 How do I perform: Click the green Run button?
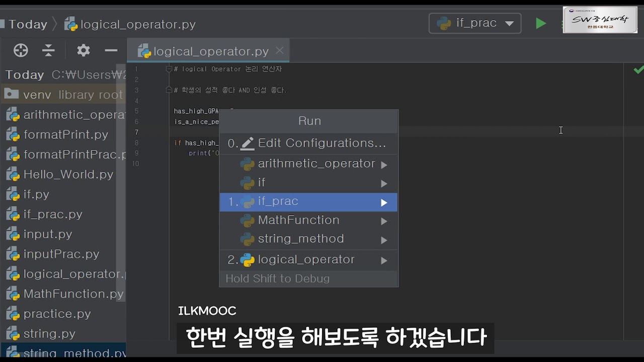pyautogui.click(x=541, y=24)
